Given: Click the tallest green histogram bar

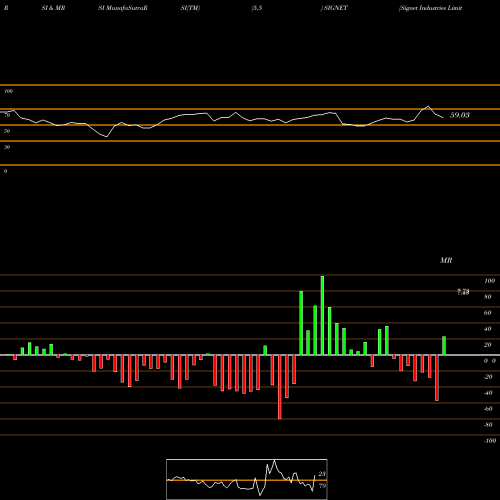Looking at the screenshot, I should [322, 315].
